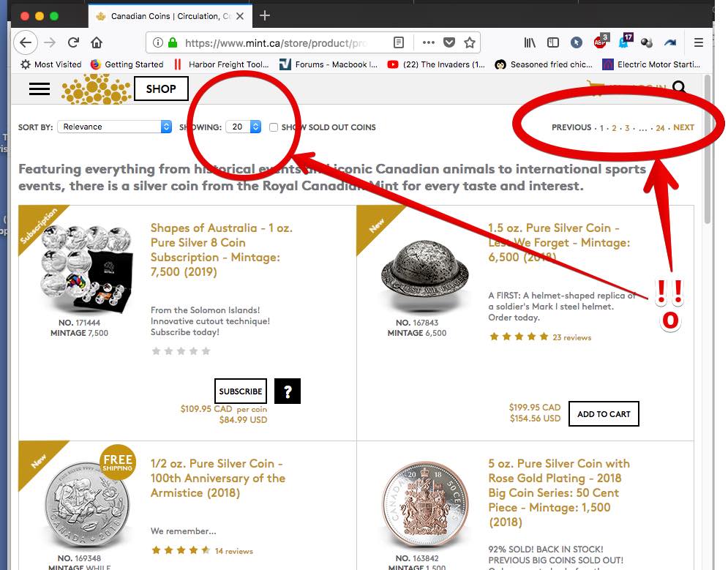Read 14 reviews for Armistice coin

[233, 551]
